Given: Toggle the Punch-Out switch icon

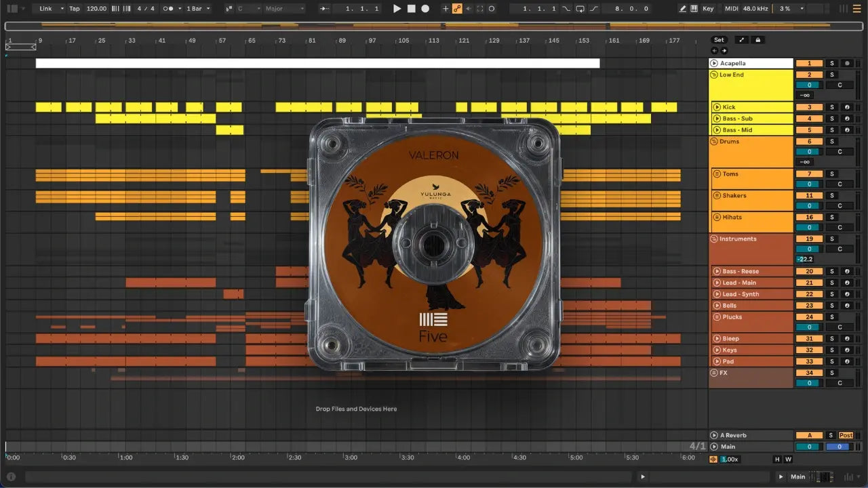Looking at the screenshot, I should [594, 9].
